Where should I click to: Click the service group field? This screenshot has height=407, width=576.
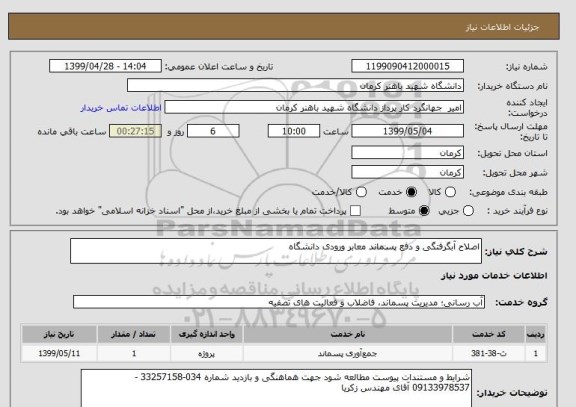point(279,302)
